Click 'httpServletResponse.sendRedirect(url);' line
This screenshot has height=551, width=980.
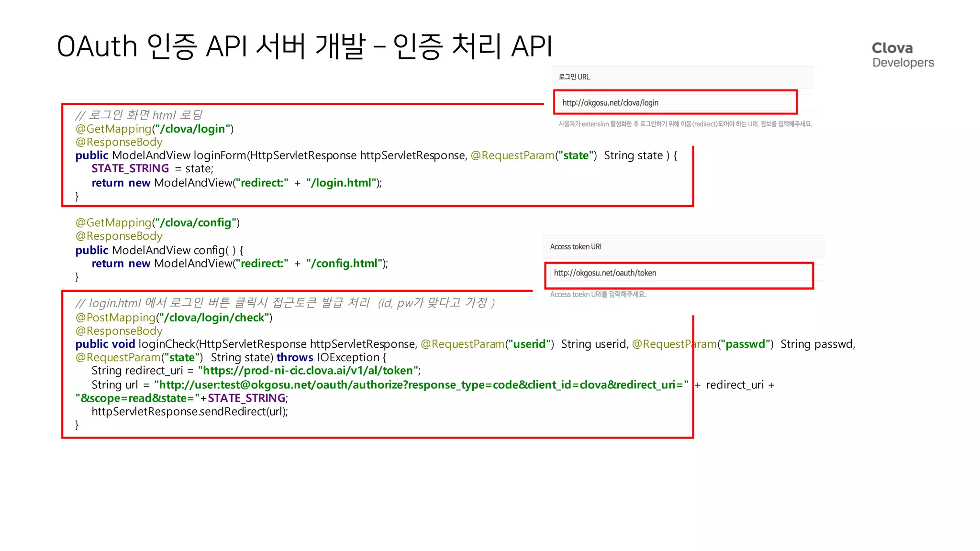190,411
